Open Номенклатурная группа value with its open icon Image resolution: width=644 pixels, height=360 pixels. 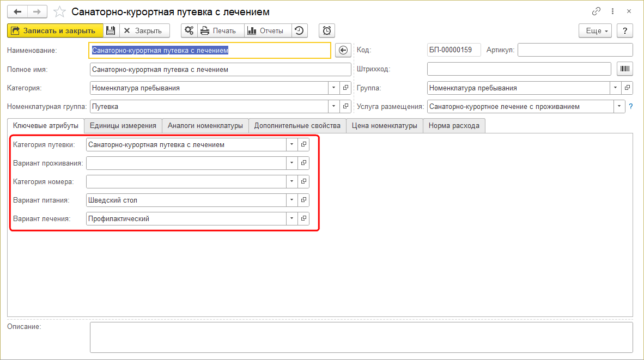pyautogui.click(x=345, y=106)
